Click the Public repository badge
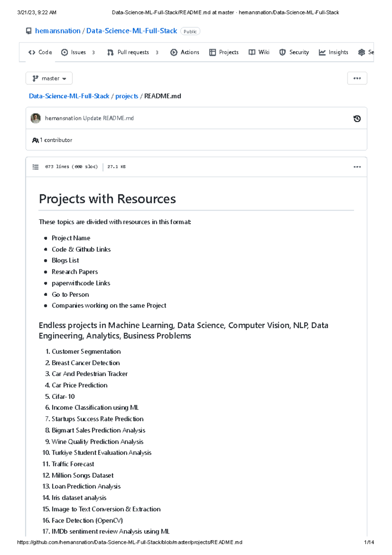 point(190,31)
